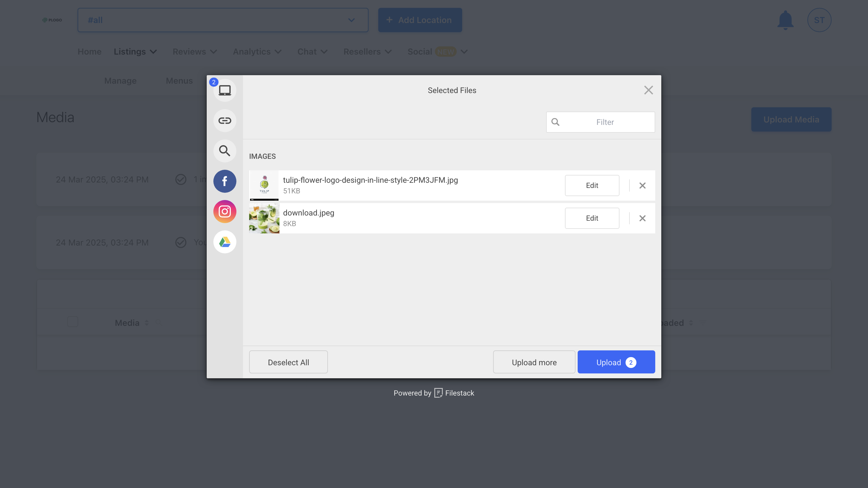
Task: Click the Filter search field
Action: [x=605, y=122]
